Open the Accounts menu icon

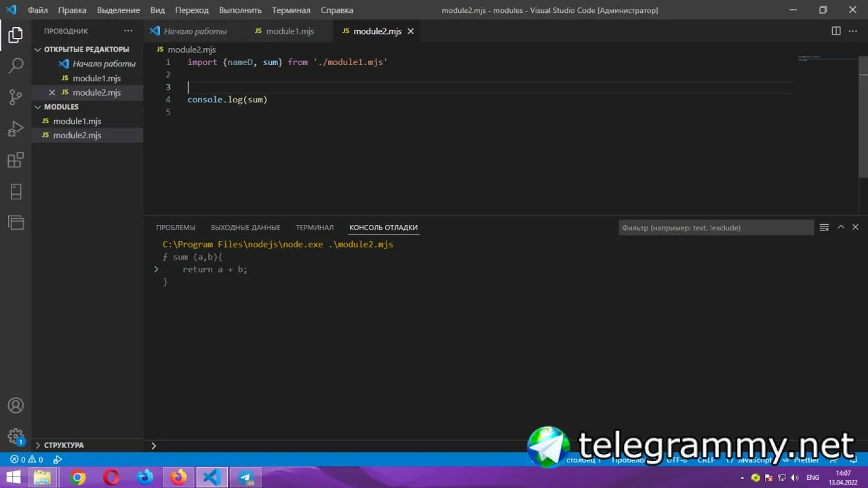pyautogui.click(x=16, y=405)
